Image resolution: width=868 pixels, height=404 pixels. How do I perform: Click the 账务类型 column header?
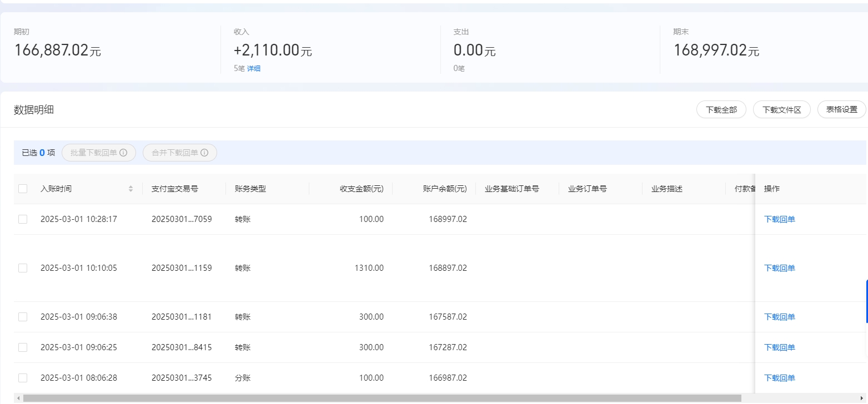250,189
